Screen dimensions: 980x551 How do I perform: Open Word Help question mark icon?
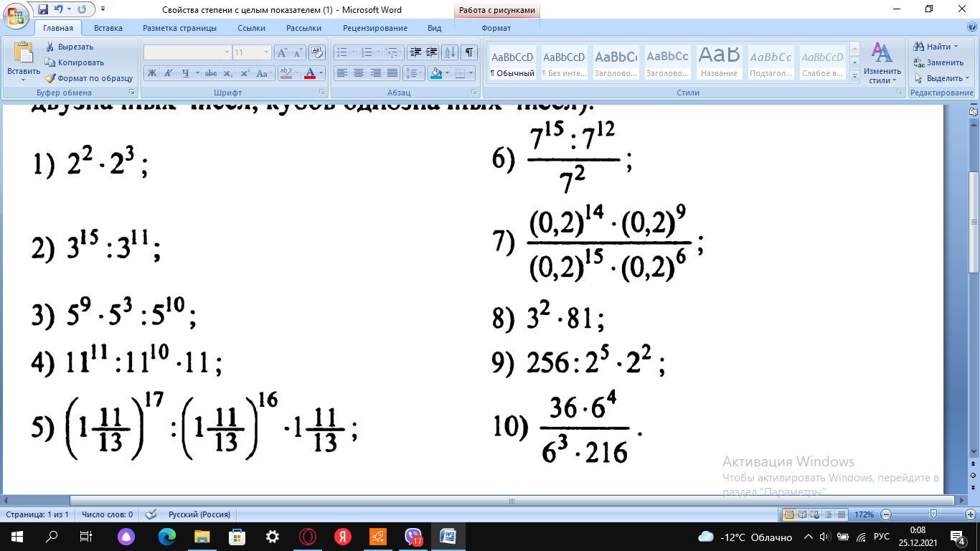pyautogui.click(x=973, y=28)
